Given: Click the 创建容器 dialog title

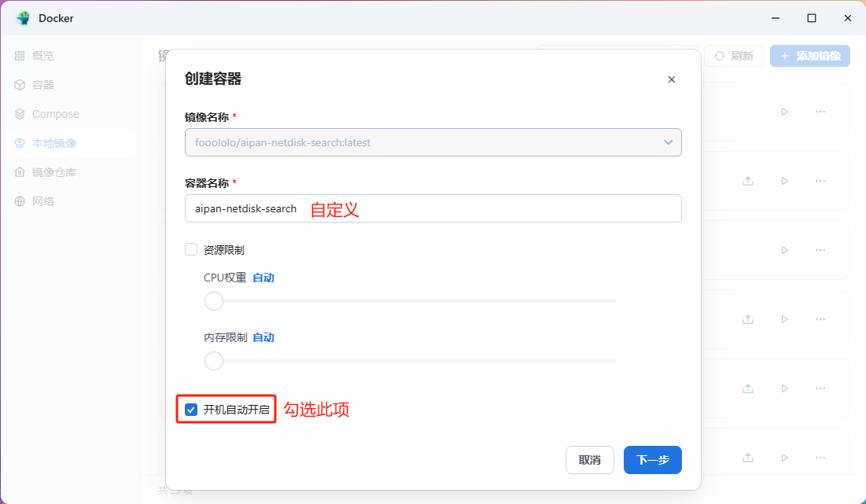Looking at the screenshot, I should [213, 79].
